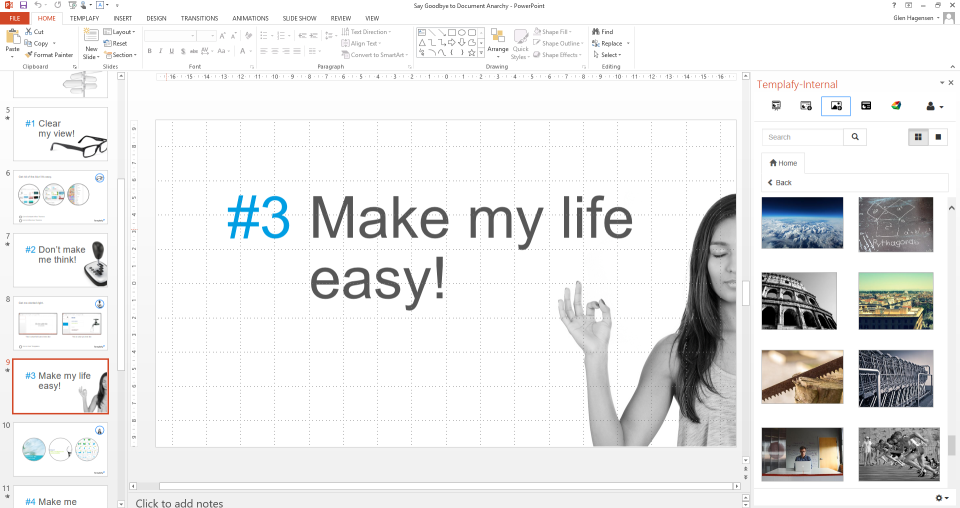960x508 pixels.
Task: Open the Templafy text elements icon
Action: 866,106
